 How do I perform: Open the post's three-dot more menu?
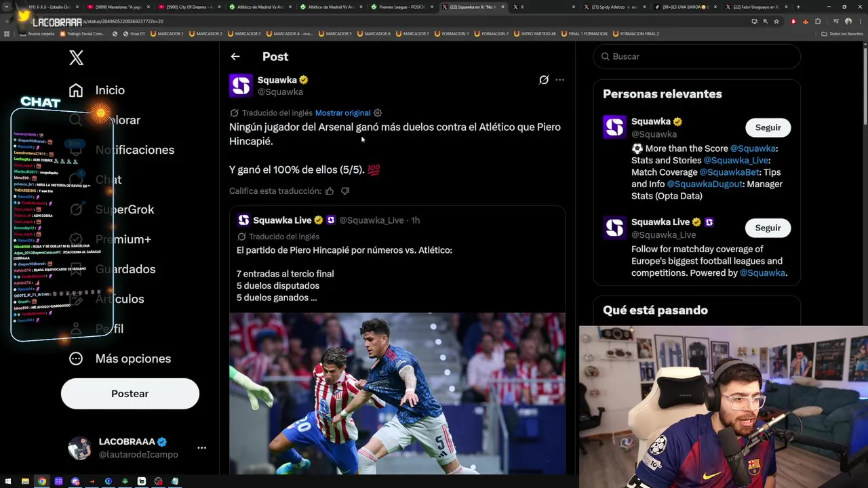click(x=559, y=80)
